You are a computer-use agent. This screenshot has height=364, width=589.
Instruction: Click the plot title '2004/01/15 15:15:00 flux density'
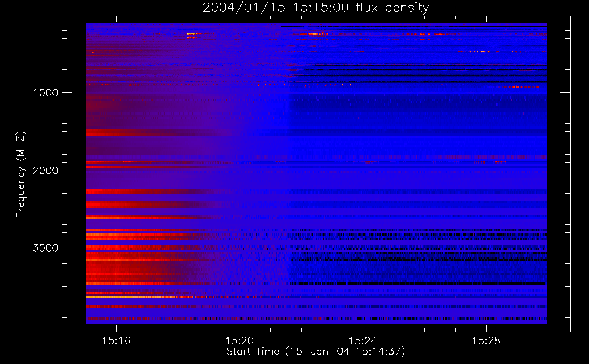pos(316,7)
